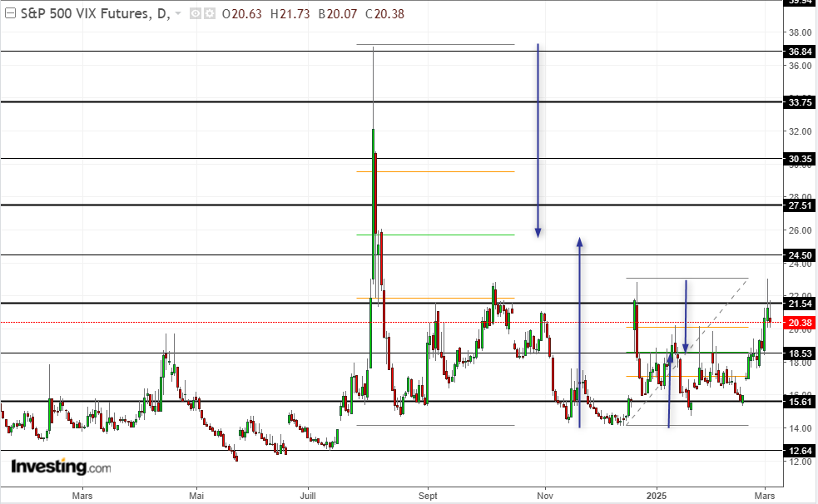The height and width of the screenshot is (504, 818).
Task: Click the Juill label on the time axis
Action: click(x=308, y=496)
